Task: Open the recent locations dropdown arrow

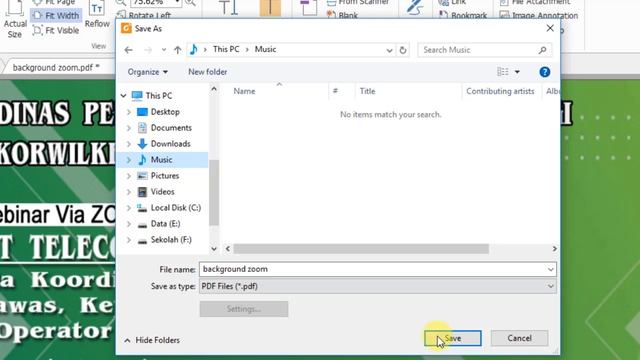Action: click(x=164, y=50)
